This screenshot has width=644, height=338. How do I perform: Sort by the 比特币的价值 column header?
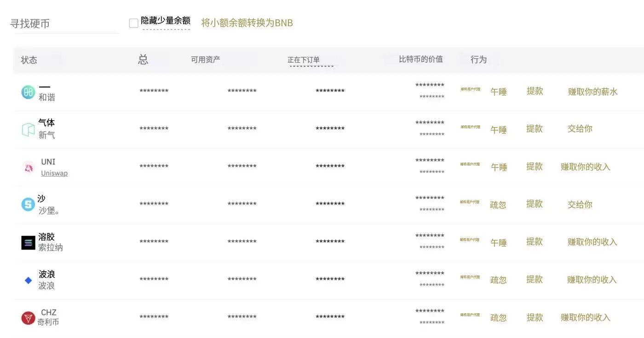pyautogui.click(x=421, y=59)
